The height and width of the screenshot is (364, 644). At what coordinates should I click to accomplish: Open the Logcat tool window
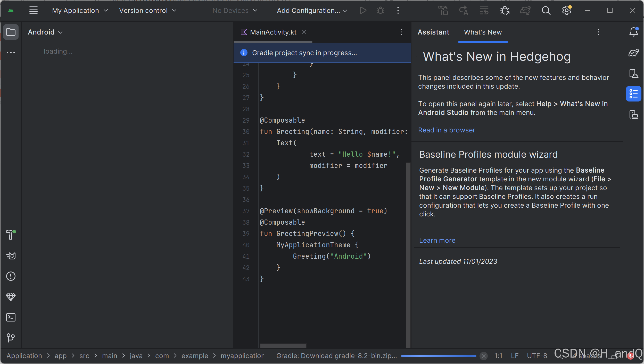tap(11, 256)
